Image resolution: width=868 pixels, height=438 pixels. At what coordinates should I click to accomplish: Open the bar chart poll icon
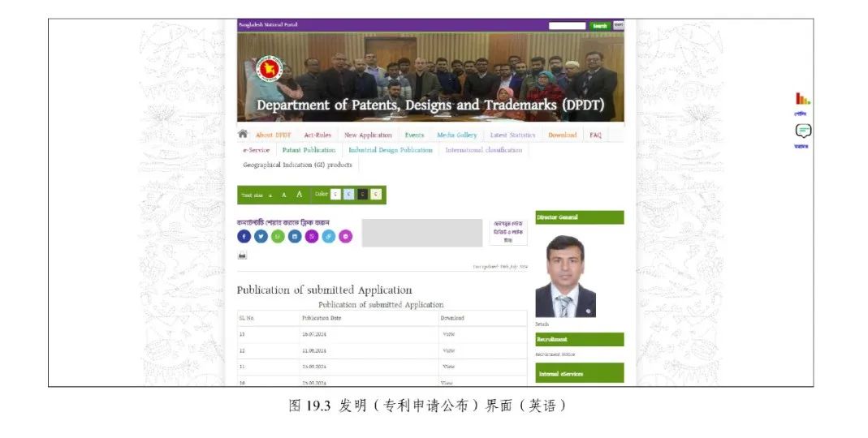point(802,99)
